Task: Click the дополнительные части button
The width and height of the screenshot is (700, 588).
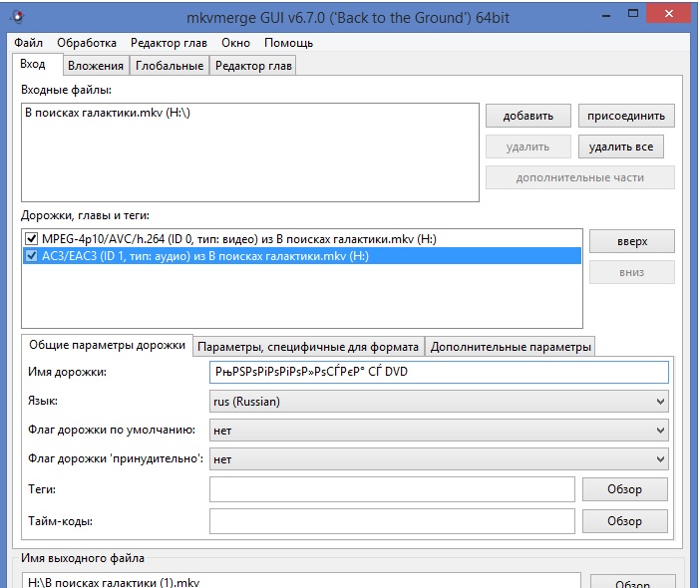Action: 580,177
